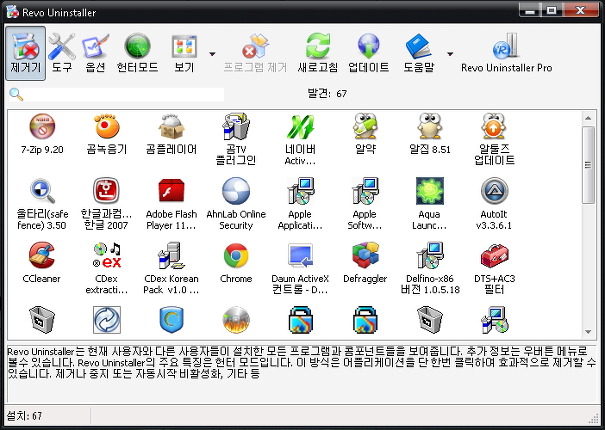Expand the dropdown arrow next to 도움말

[x=450, y=54]
